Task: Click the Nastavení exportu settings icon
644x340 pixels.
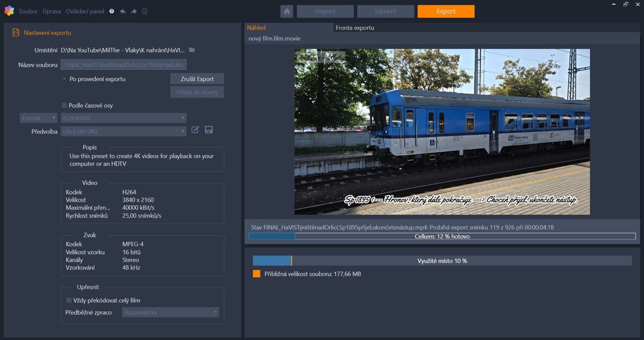Action: 16,33
